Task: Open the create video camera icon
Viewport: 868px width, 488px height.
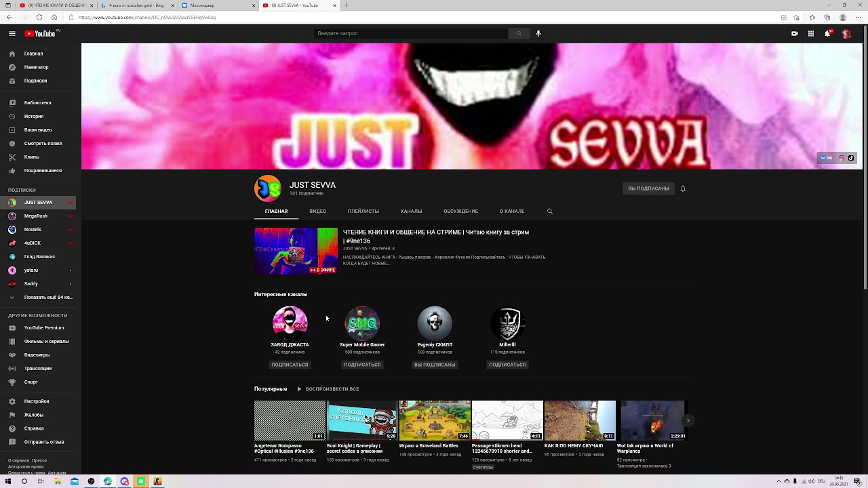Action: (795, 33)
